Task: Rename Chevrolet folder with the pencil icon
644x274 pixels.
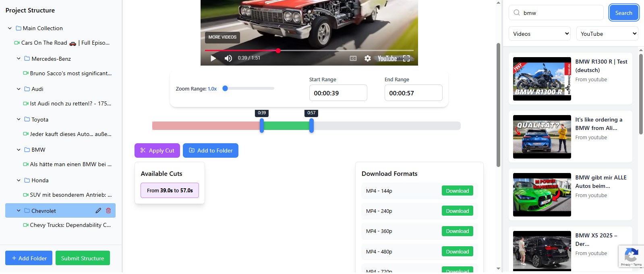Action: click(x=98, y=210)
